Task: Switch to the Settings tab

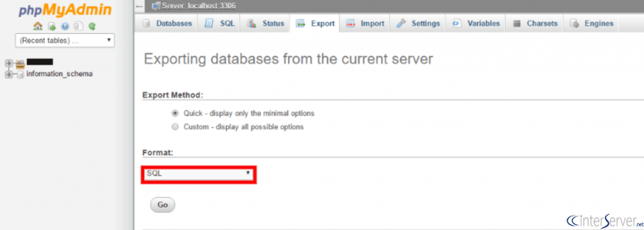Action: (418, 23)
